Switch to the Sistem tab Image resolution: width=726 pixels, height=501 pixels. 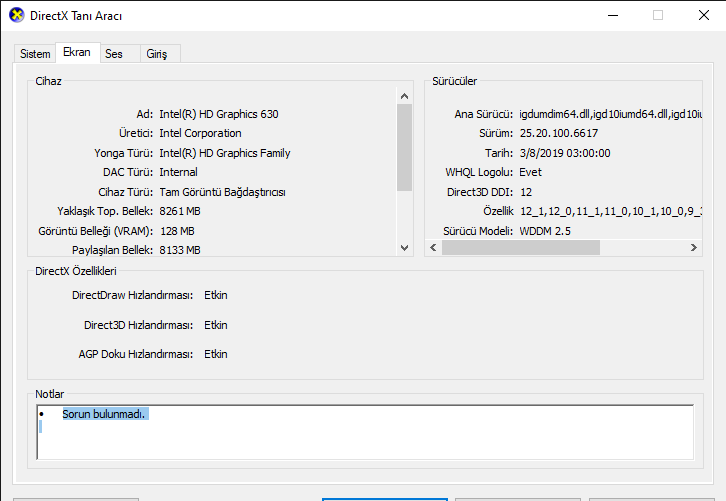coord(35,54)
